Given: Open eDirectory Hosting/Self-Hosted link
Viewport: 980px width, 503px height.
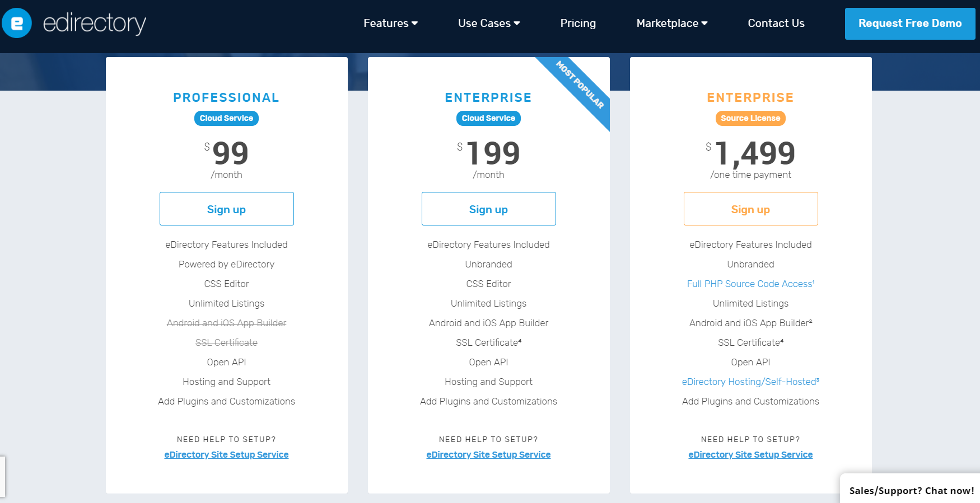Looking at the screenshot, I should [751, 382].
